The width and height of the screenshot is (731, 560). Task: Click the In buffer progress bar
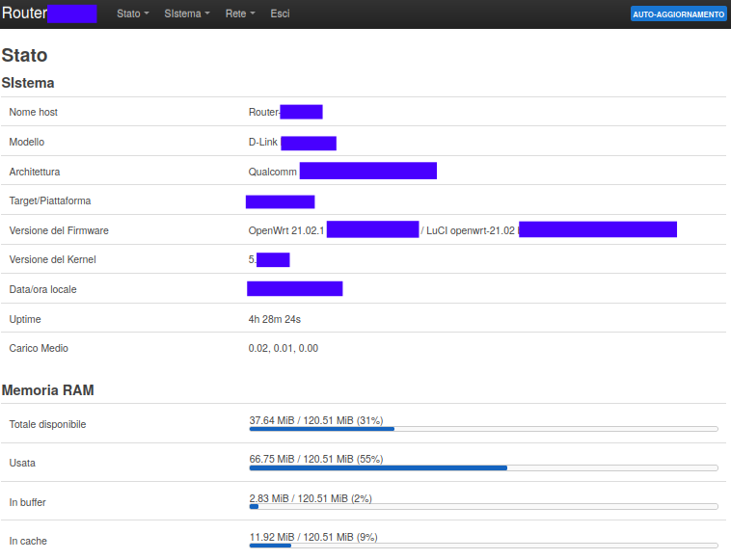[483, 506]
